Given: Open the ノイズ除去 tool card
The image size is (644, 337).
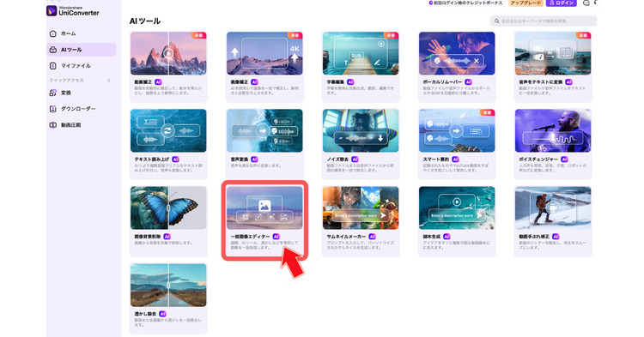Looking at the screenshot, I should pos(361,143).
